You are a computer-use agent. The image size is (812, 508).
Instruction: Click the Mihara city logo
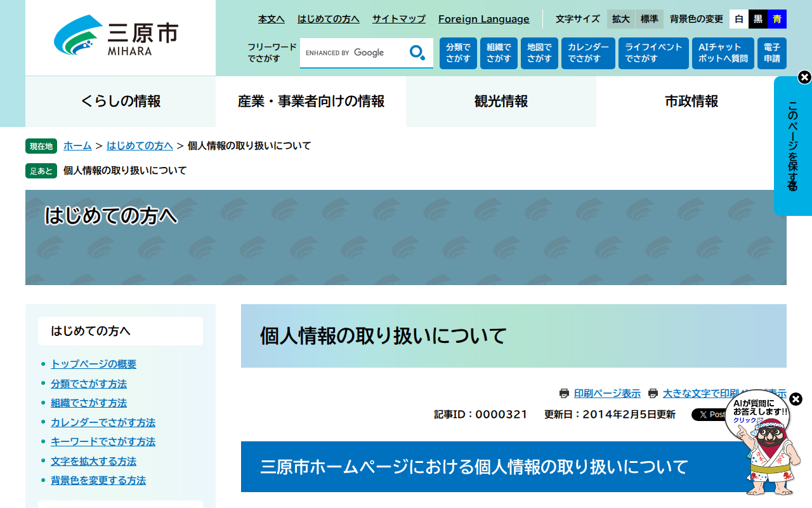click(116, 36)
